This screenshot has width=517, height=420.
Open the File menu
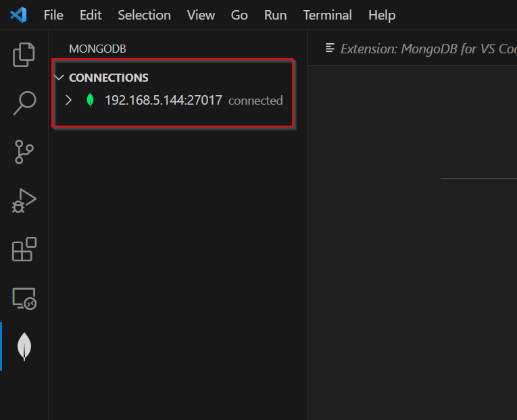click(53, 15)
